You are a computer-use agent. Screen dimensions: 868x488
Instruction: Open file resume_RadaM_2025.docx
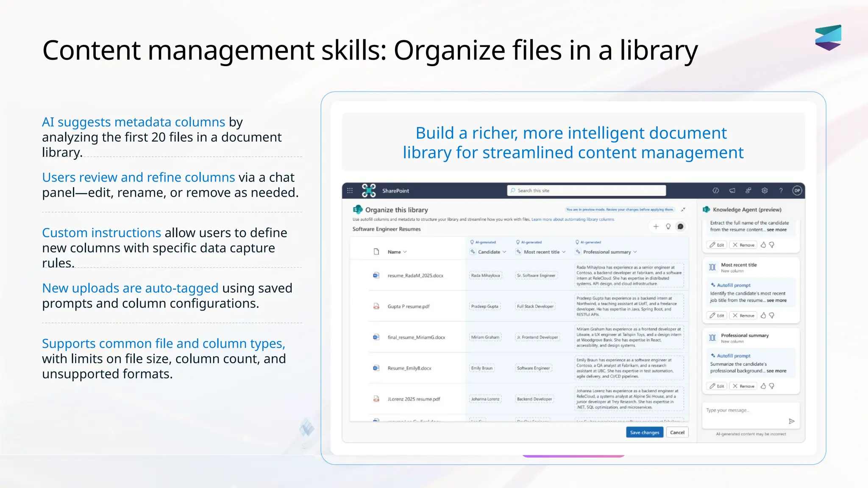click(x=415, y=275)
